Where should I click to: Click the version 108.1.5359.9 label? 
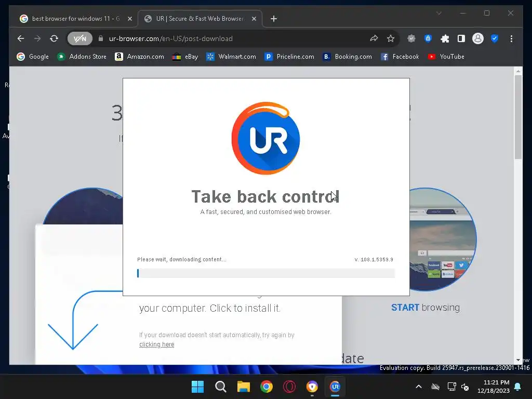tap(374, 260)
